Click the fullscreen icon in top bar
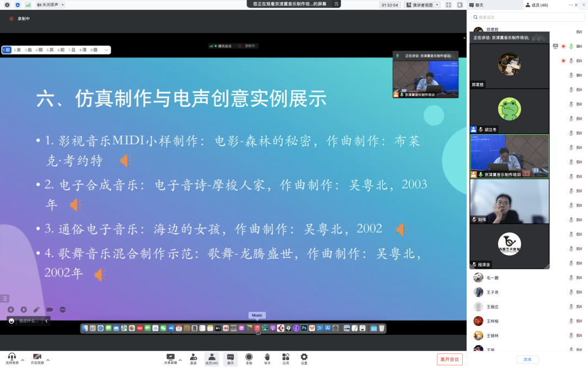Image resolution: width=588 pixels, height=368 pixels. (x=448, y=5)
